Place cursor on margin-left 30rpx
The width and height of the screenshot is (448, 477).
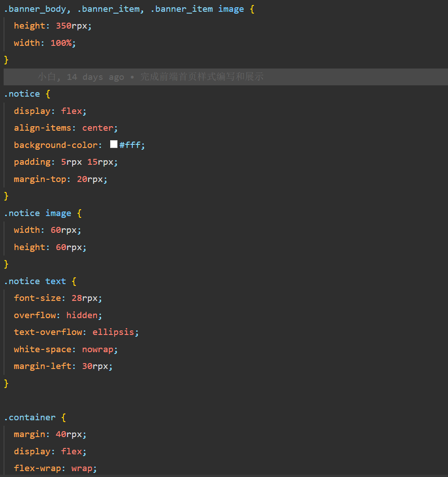click(x=63, y=366)
